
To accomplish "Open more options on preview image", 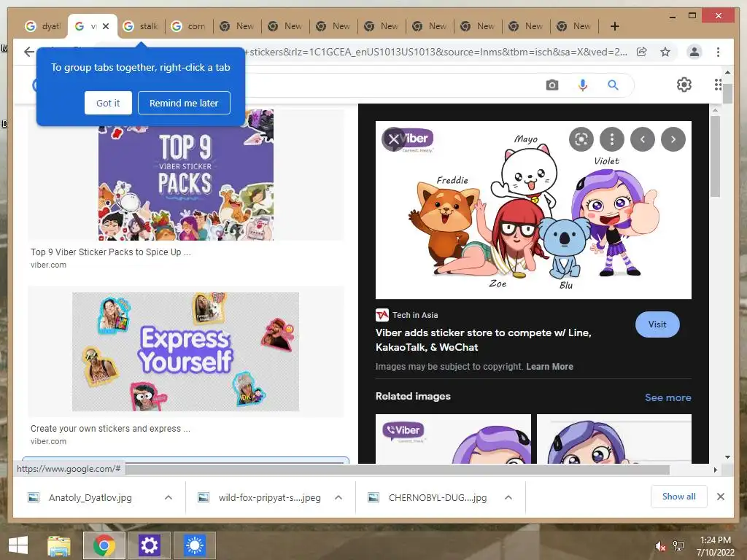I will [x=612, y=139].
